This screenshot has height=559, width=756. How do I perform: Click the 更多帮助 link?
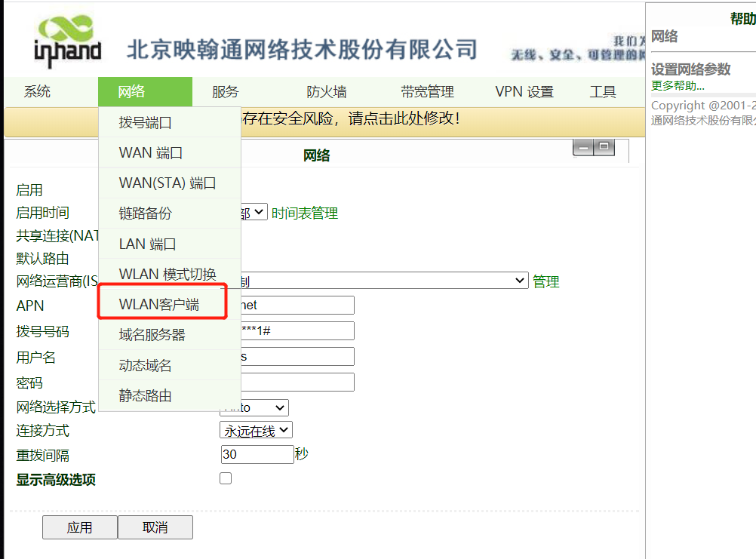tap(678, 86)
